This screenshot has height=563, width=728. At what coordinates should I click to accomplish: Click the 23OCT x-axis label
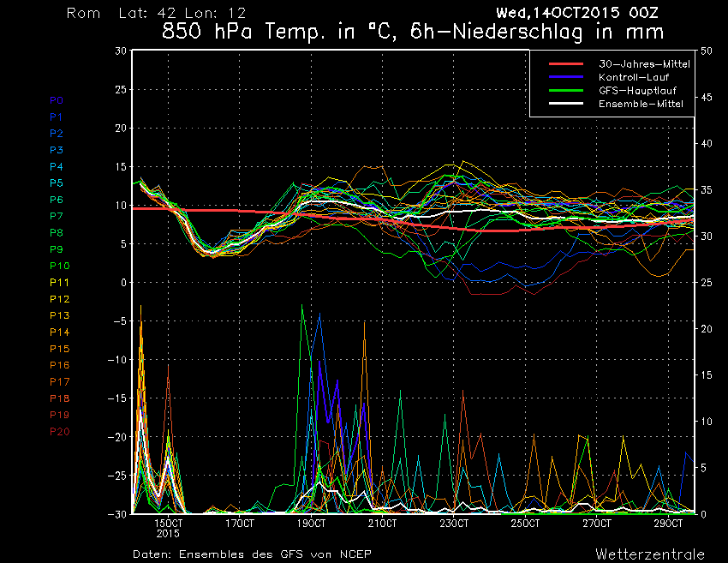[454, 524]
